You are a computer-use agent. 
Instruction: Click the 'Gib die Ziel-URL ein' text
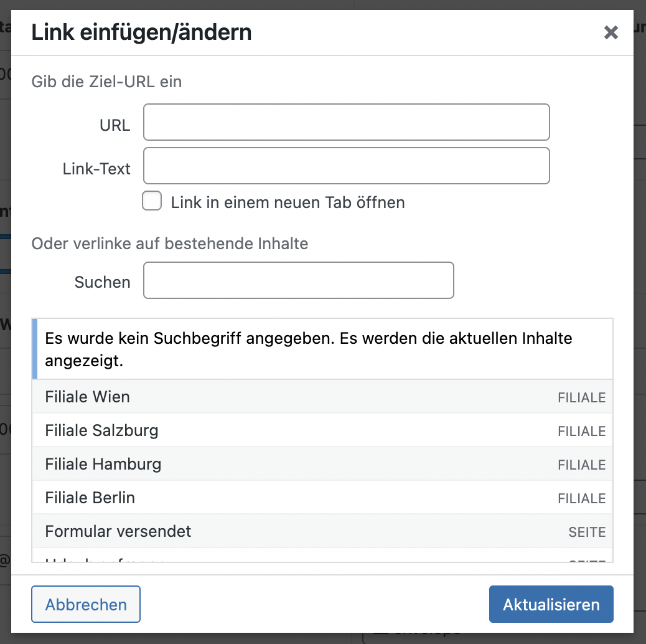(106, 82)
